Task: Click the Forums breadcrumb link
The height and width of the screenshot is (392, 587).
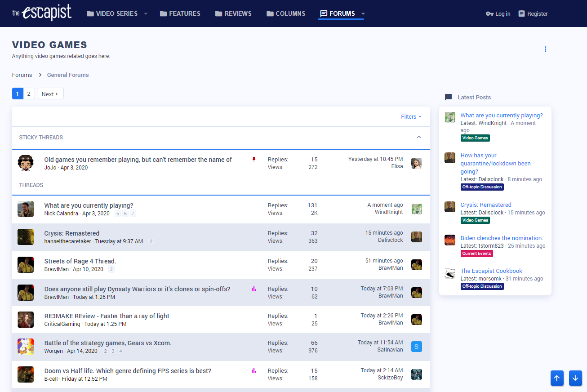Action: click(x=22, y=75)
